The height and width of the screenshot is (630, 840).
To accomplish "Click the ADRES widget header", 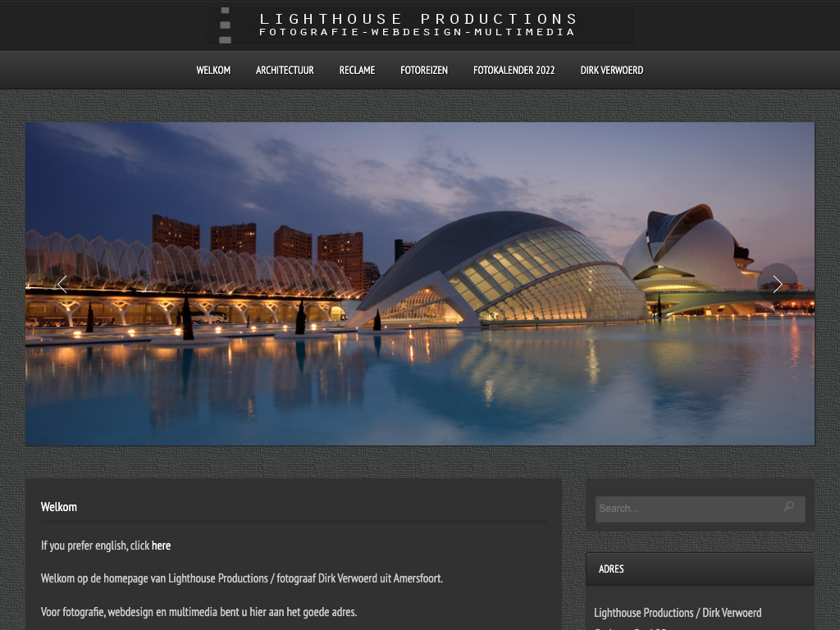I will tap(611, 568).
